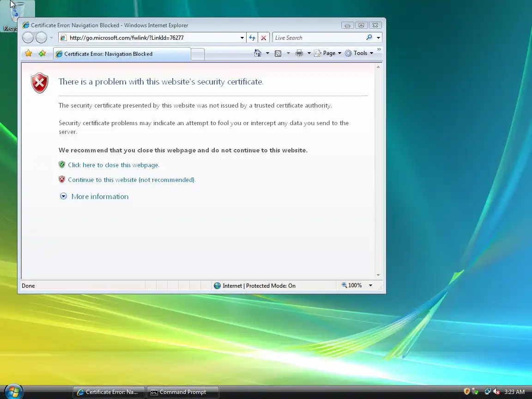Viewport: 532px width, 399px height.
Task: Switch to Command Prompt taskbar button
Action: pos(182,392)
